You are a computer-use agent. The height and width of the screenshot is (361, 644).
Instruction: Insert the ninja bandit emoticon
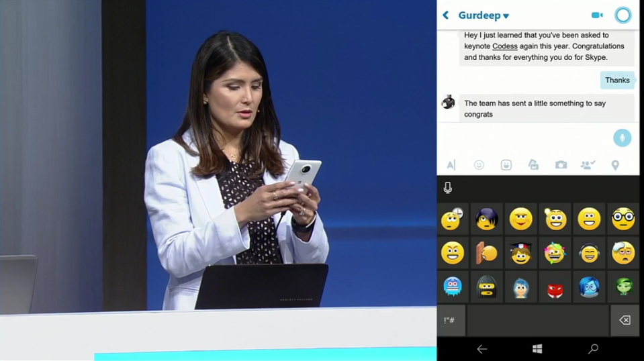click(x=487, y=287)
